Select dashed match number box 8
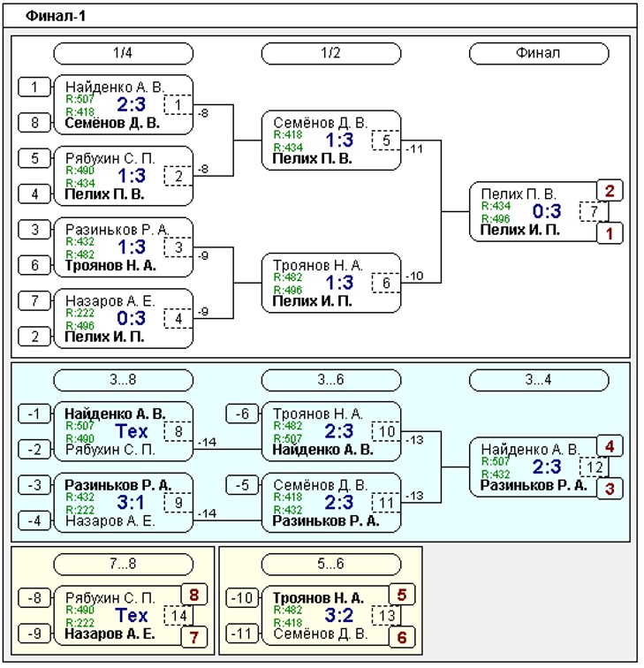 pos(178,431)
